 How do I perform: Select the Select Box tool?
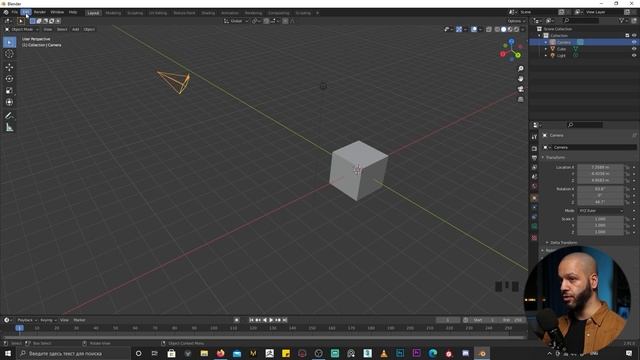9,42
